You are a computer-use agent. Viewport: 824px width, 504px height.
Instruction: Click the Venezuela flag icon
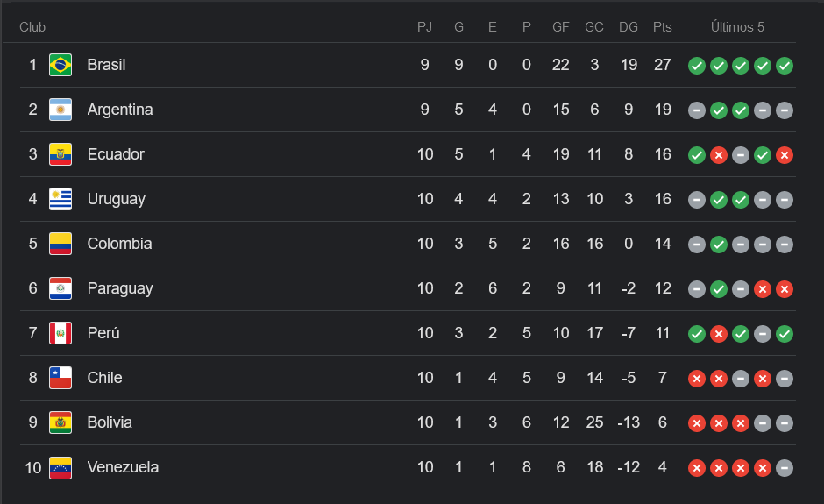pos(60,467)
